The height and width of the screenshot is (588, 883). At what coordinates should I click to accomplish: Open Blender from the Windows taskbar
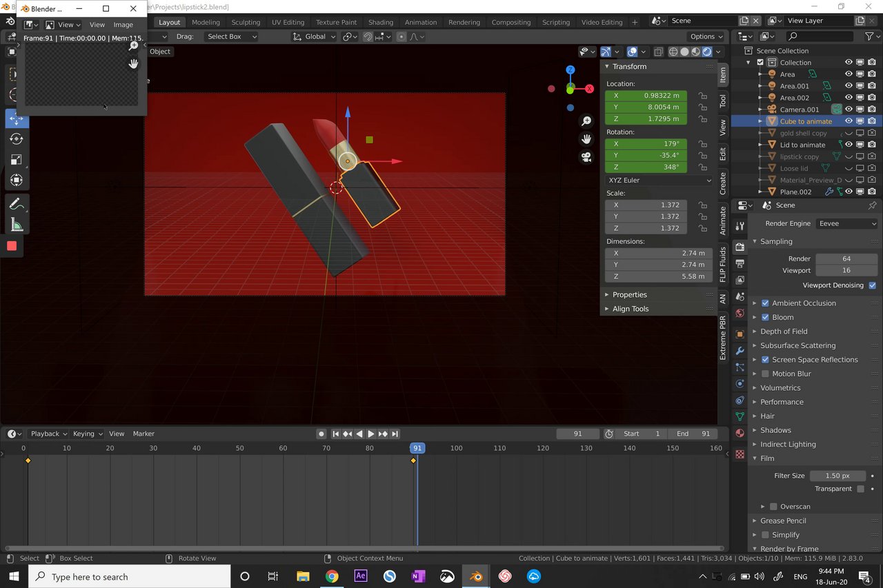pyautogui.click(x=475, y=576)
